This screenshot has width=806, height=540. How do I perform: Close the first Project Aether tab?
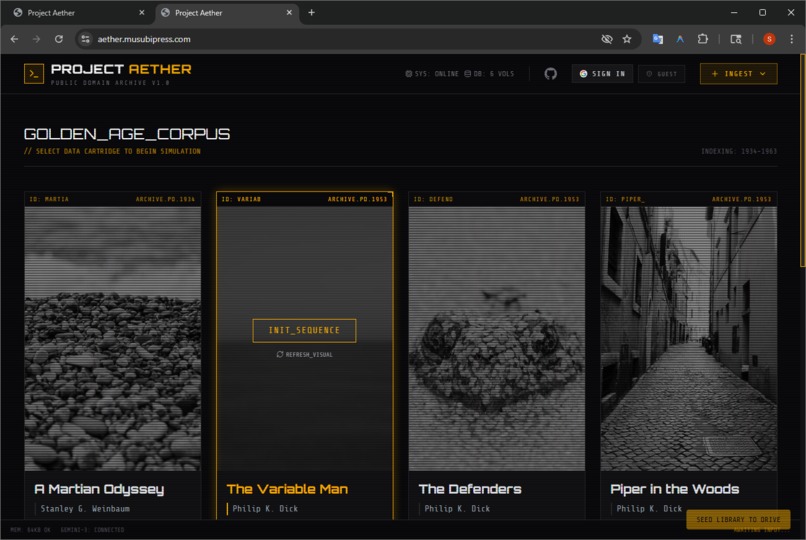pos(142,13)
